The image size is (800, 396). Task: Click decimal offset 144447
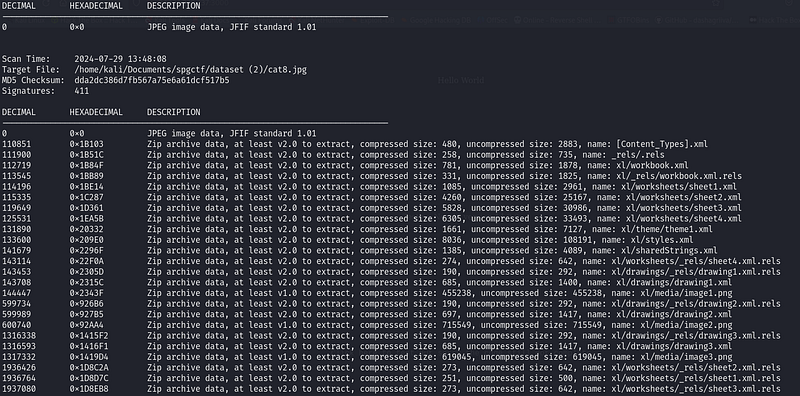[x=16, y=293]
